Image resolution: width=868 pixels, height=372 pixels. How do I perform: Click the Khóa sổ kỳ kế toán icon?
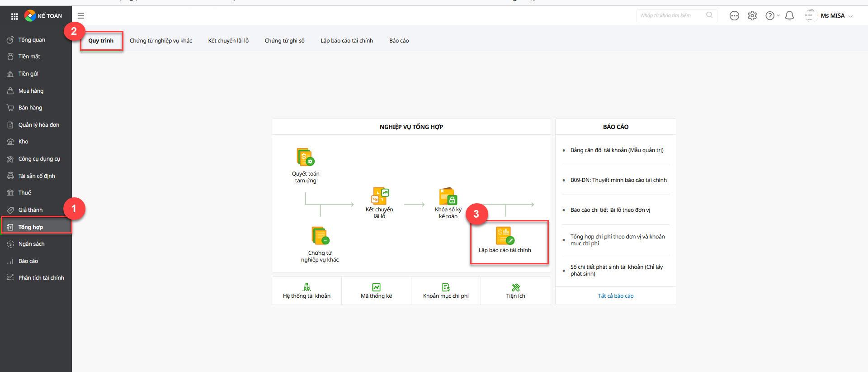coord(448,196)
